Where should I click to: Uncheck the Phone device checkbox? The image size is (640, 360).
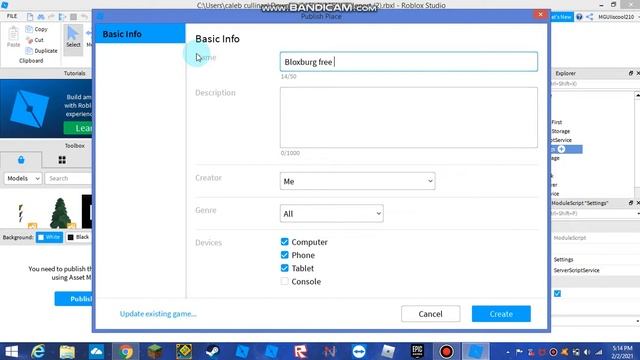click(x=284, y=255)
